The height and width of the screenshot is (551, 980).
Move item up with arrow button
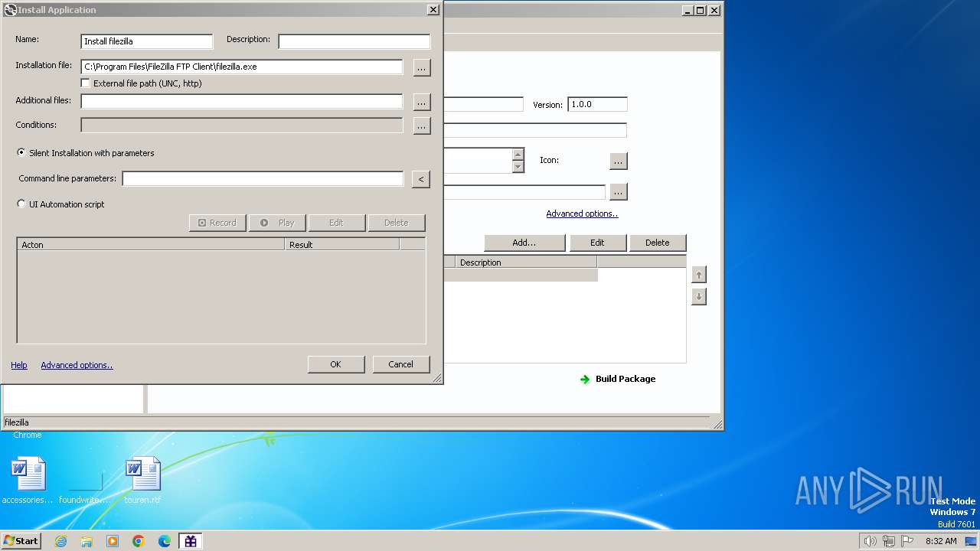click(698, 275)
